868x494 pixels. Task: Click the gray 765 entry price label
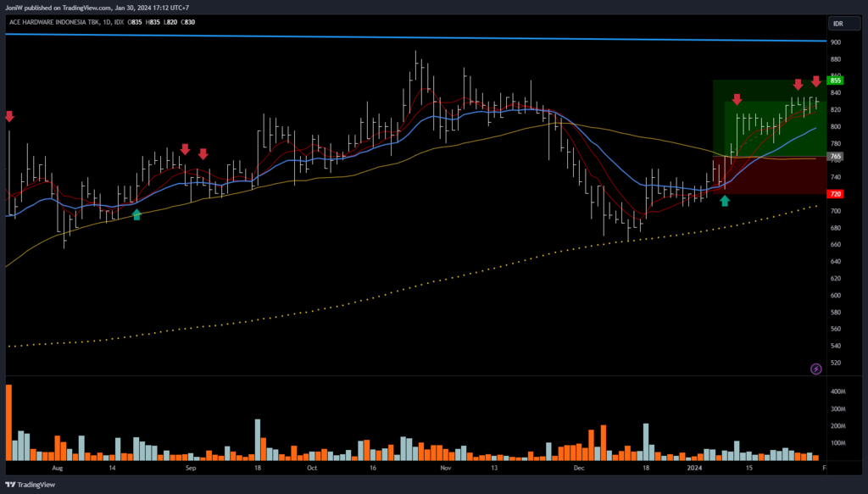coord(836,157)
